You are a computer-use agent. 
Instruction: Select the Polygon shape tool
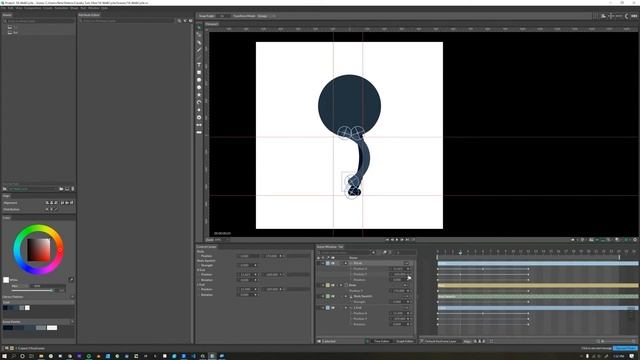tap(199, 87)
